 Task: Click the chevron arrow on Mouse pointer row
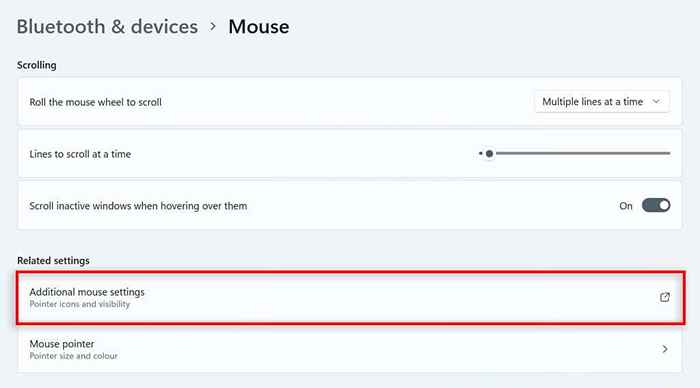[665, 349]
